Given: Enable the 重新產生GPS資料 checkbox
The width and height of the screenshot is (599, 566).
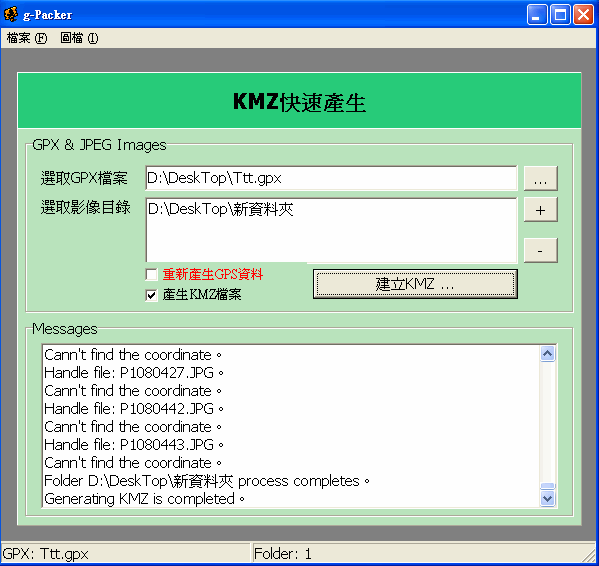Looking at the screenshot, I should point(151,274).
